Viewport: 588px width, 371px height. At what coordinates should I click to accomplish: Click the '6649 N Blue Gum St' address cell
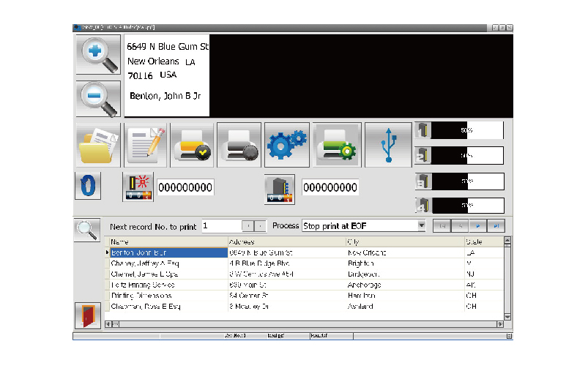[287, 252]
